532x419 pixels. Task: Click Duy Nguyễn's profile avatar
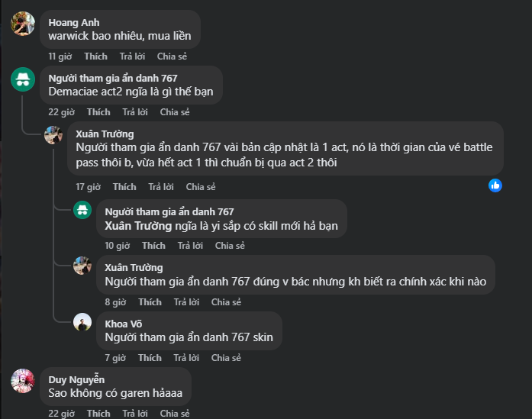[23, 380]
